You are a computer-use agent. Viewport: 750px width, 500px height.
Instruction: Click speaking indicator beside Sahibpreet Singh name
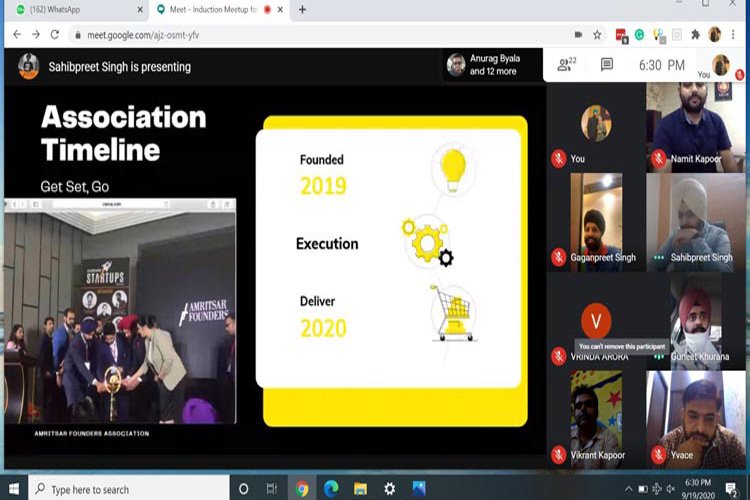659,257
